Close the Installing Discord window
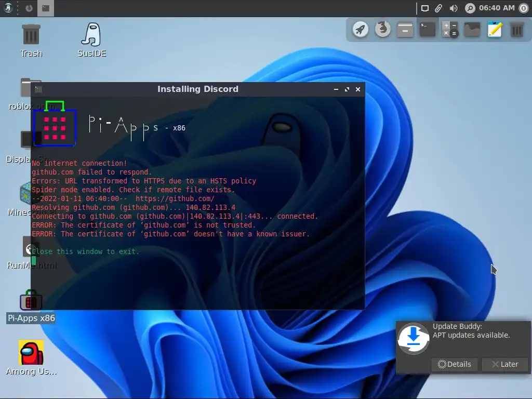 point(357,89)
